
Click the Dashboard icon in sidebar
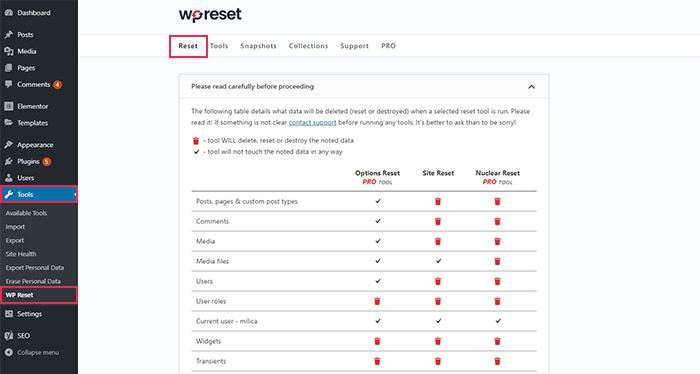click(8, 13)
